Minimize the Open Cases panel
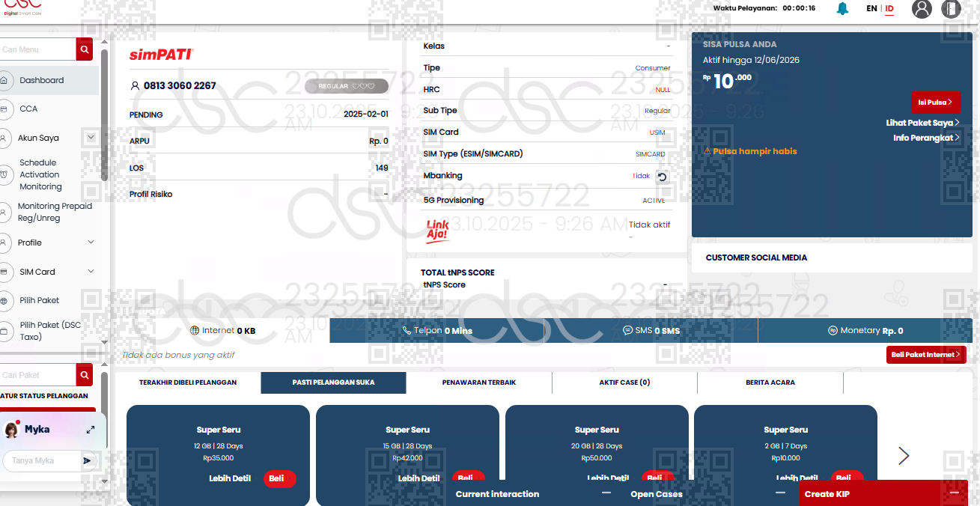This screenshot has height=506, width=980. [x=780, y=493]
